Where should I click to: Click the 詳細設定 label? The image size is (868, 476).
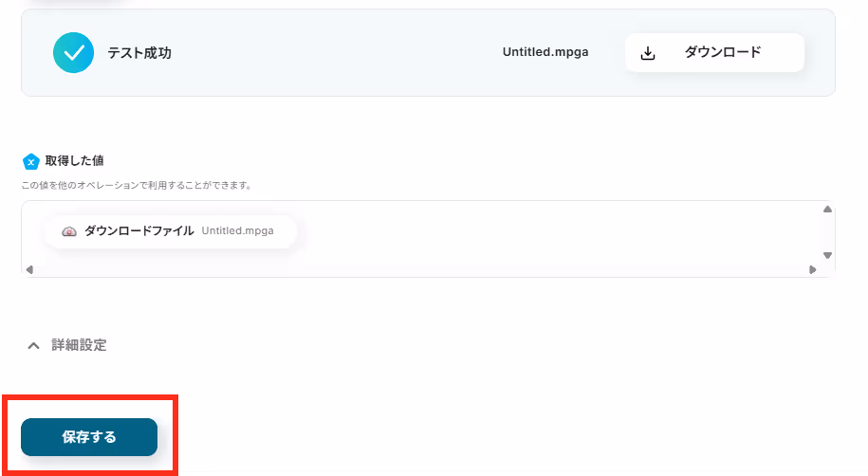[x=79, y=345]
